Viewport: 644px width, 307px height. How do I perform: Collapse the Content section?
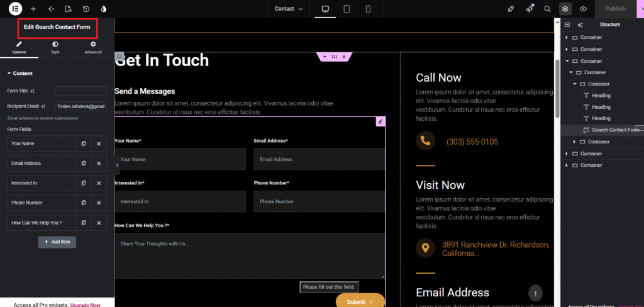coord(19,73)
